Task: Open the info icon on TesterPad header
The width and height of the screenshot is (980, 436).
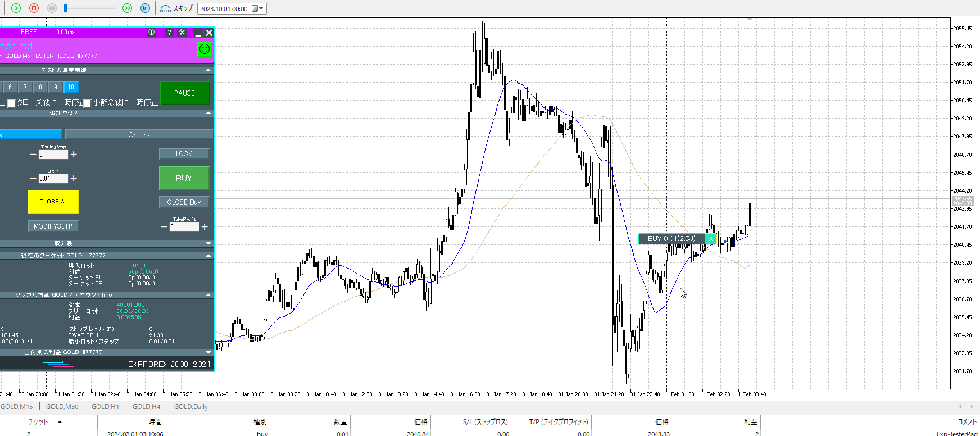Action: click(152, 33)
